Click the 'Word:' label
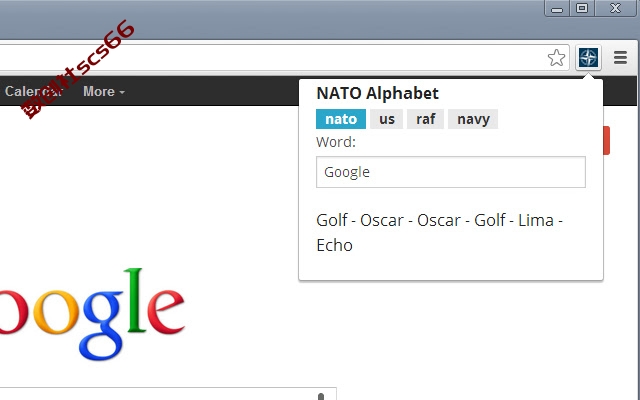This screenshot has height=400, width=640. pyautogui.click(x=336, y=142)
